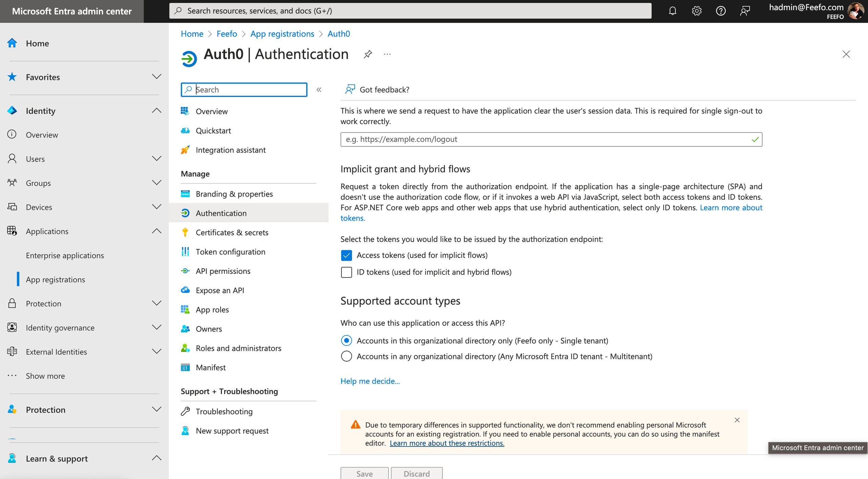Click App registrations in the breadcrumb
Screen dimensions: 868x479
(x=282, y=34)
